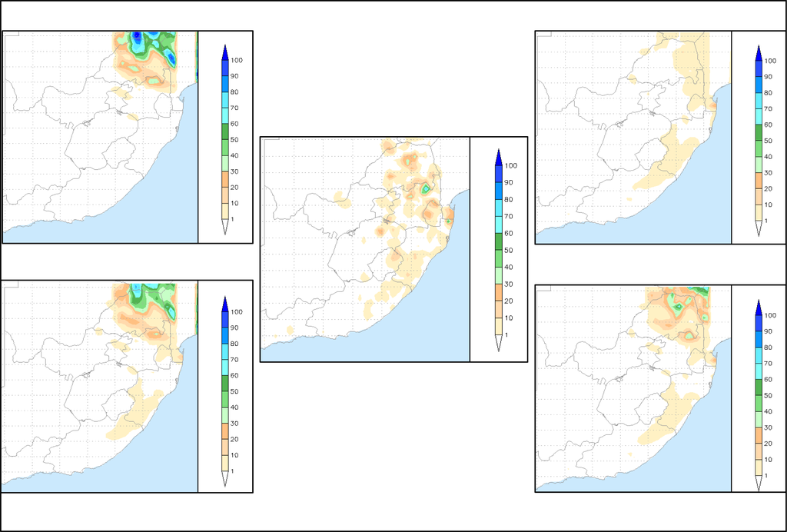Screen dimensions: 787x532
Task: Pick the pale cyan 60-70 swatch in bottom-right legend
Action: pos(759,371)
